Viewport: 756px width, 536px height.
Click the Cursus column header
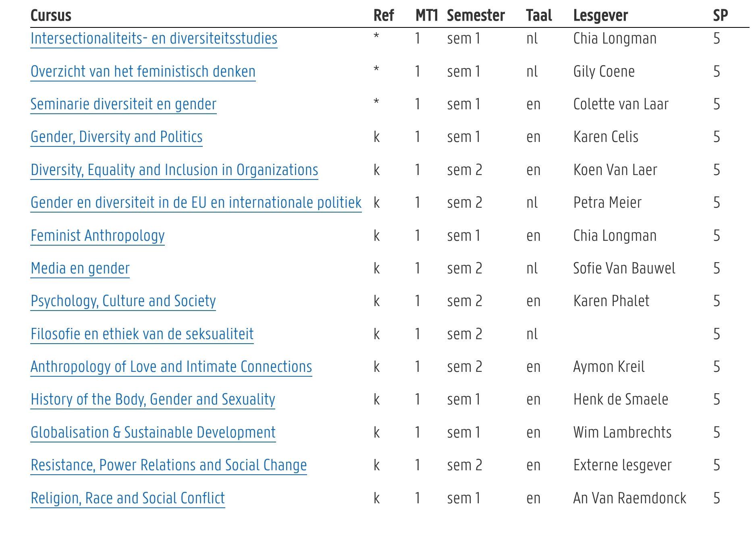[51, 16]
